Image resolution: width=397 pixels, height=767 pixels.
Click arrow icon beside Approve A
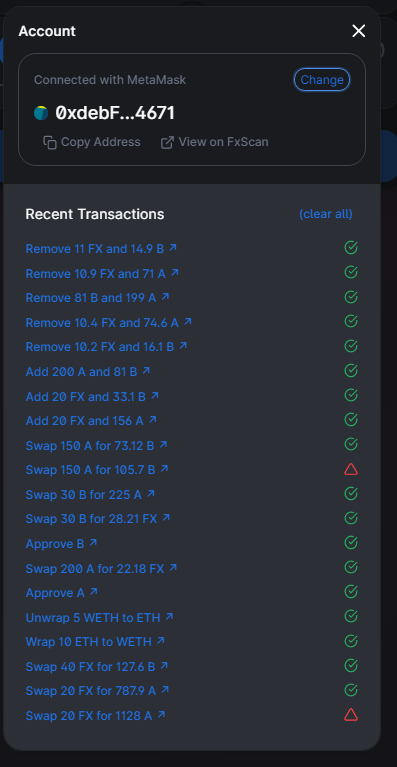(93, 592)
